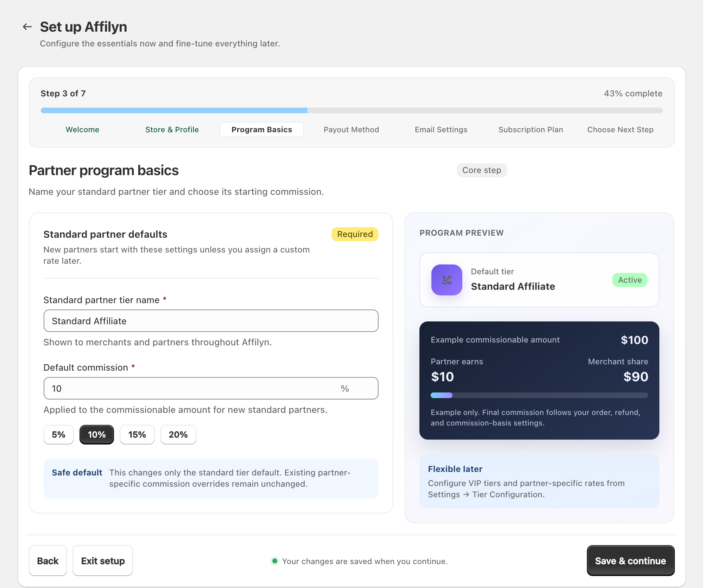Click the Step 3 of 7 label
The height and width of the screenshot is (588, 703).
coord(63,94)
